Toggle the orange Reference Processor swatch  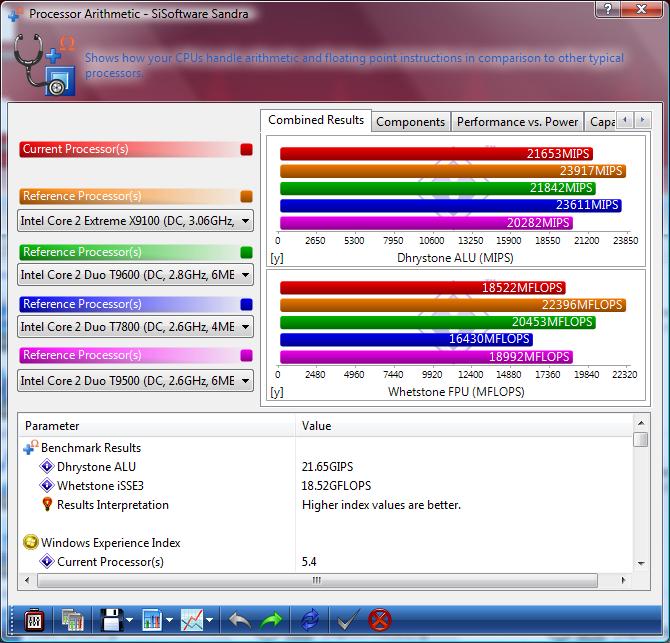tap(247, 196)
